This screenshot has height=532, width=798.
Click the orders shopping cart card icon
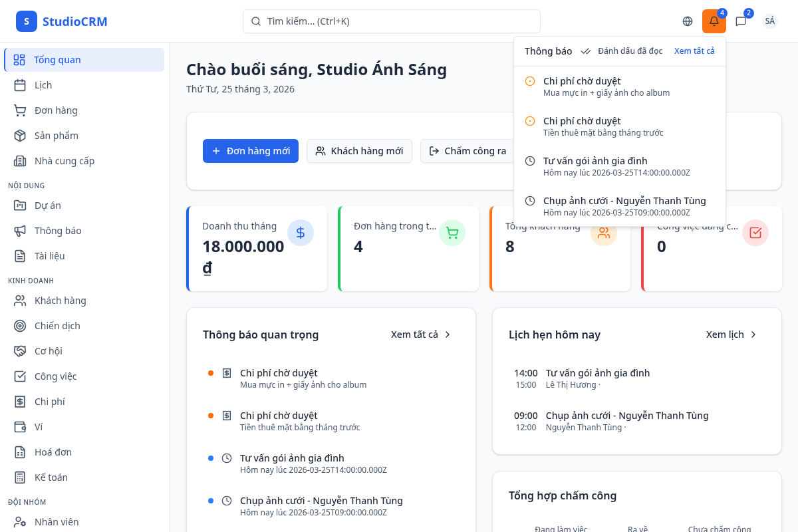pos(452,233)
